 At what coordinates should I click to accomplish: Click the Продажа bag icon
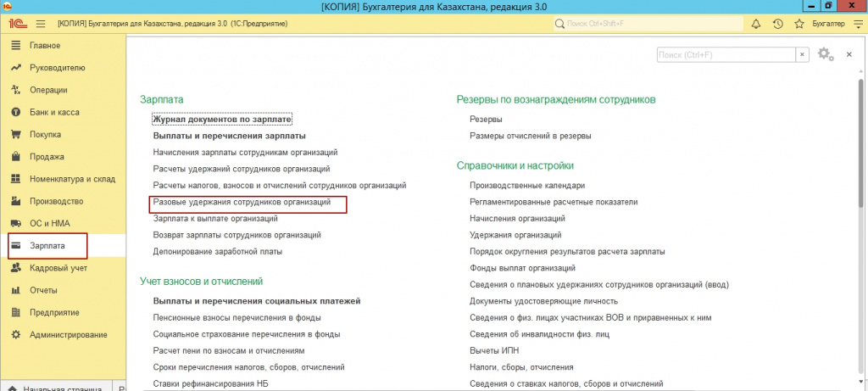pos(16,157)
